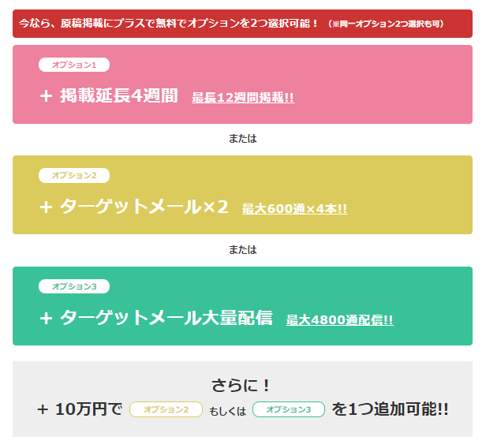Click the yellow-outlined オプション2 pill in gray box
The height and width of the screenshot is (448, 486).
(166, 409)
